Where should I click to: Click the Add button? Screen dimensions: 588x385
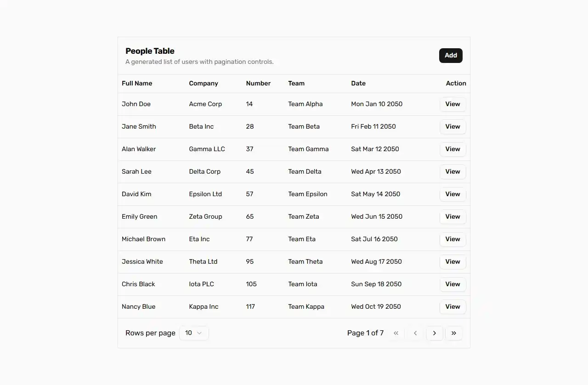[451, 56]
